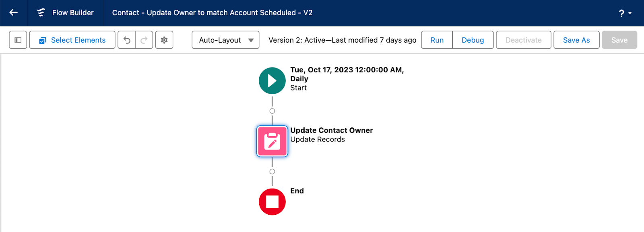Screen dimensions: 644x232
Task: Open the Auto-Layout dropdown
Action: tap(225, 40)
